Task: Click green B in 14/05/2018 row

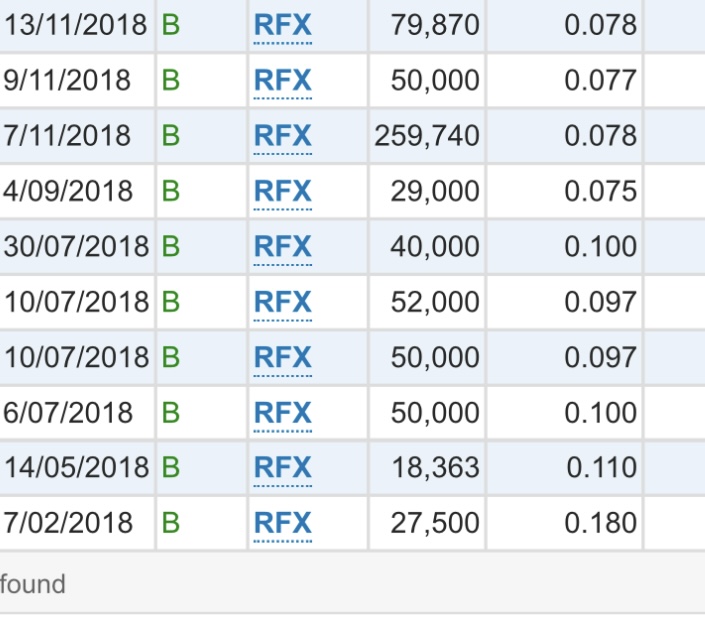Action: click(x=171, y=468)
